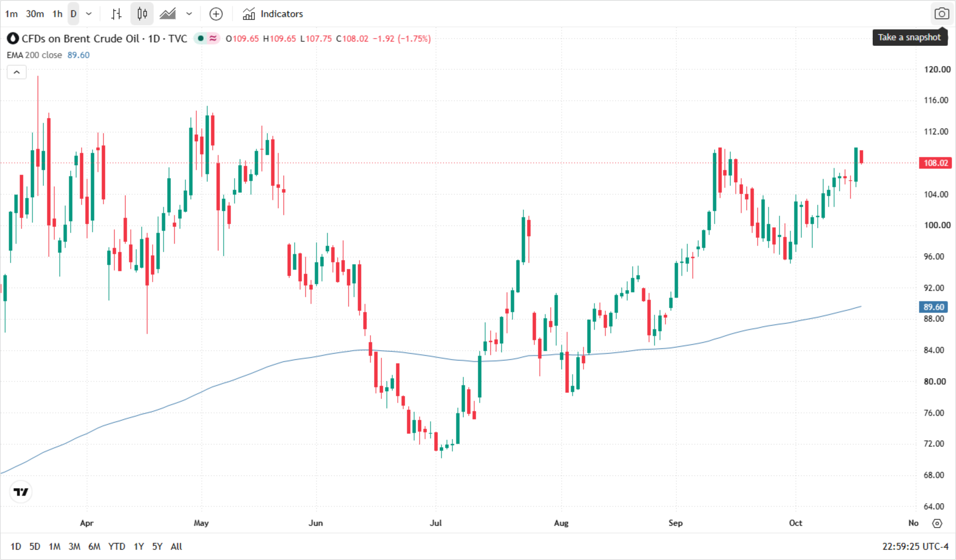Expand the time interval dropdown arrow
The image size is (956, 560).
[x=89, y=14]
